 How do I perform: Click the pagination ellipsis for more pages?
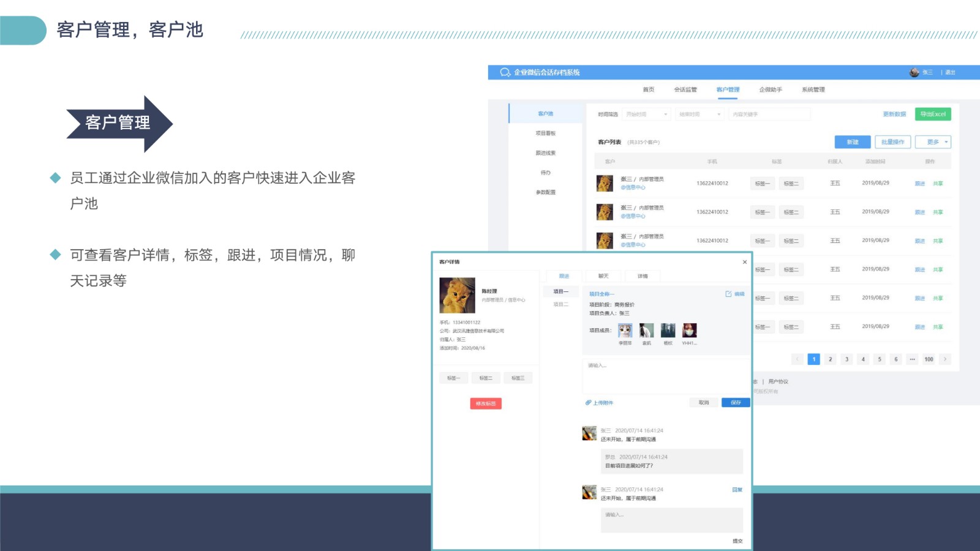click(913, 359)
